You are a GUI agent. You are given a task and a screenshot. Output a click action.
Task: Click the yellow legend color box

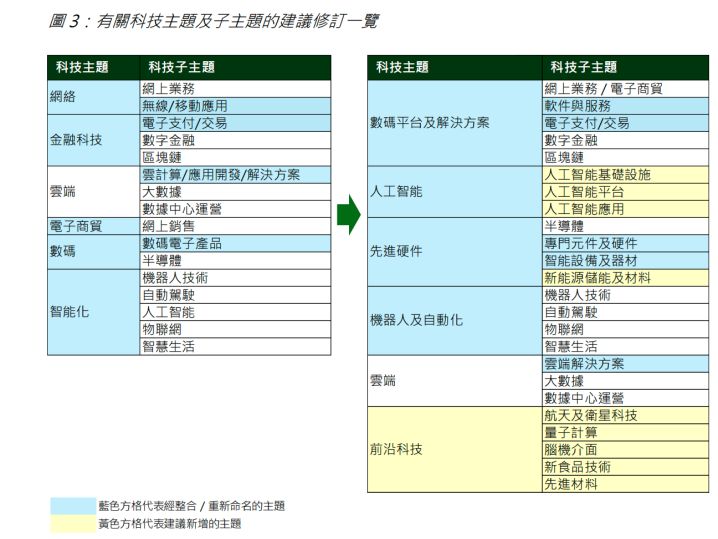[73, 524]
